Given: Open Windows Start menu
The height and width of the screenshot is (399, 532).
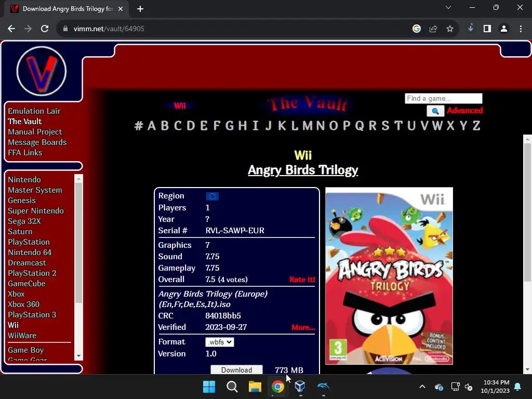Looking at the screenshot, I should [x=209, y=387].
